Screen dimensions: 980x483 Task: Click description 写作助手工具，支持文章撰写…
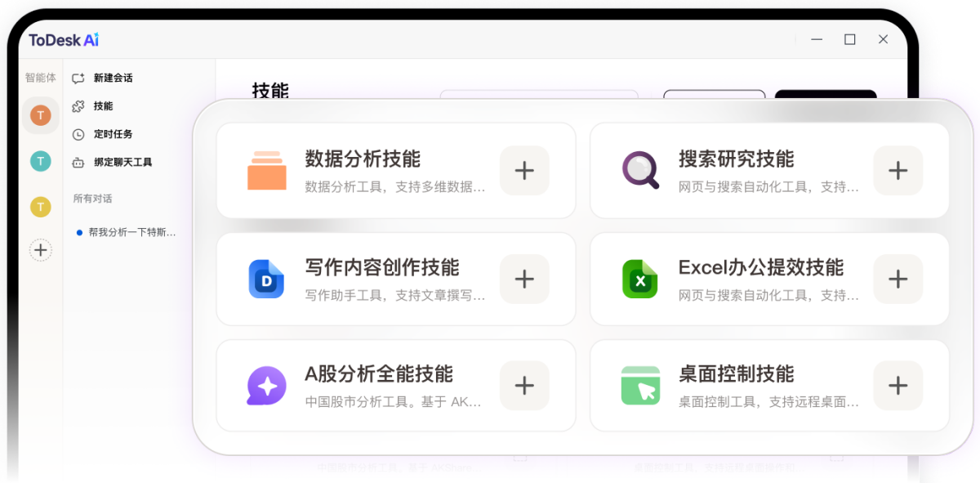(395, 295)
